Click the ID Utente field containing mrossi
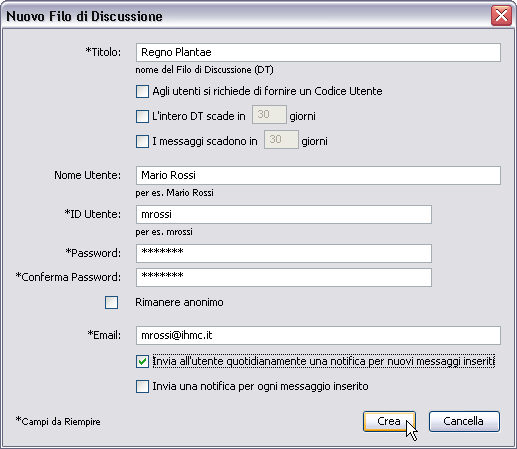The image size is (517, 449). click(x=284, y=214)
